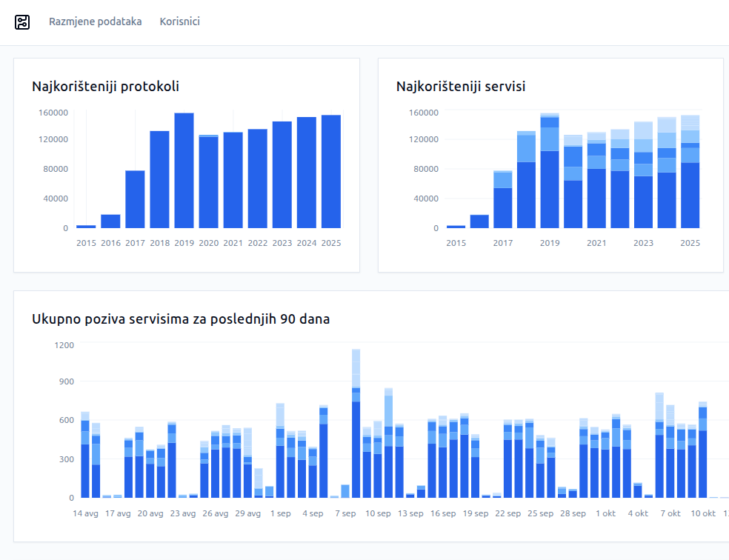Click the Ukupno poziva servisima chart heading

point(181,319)
